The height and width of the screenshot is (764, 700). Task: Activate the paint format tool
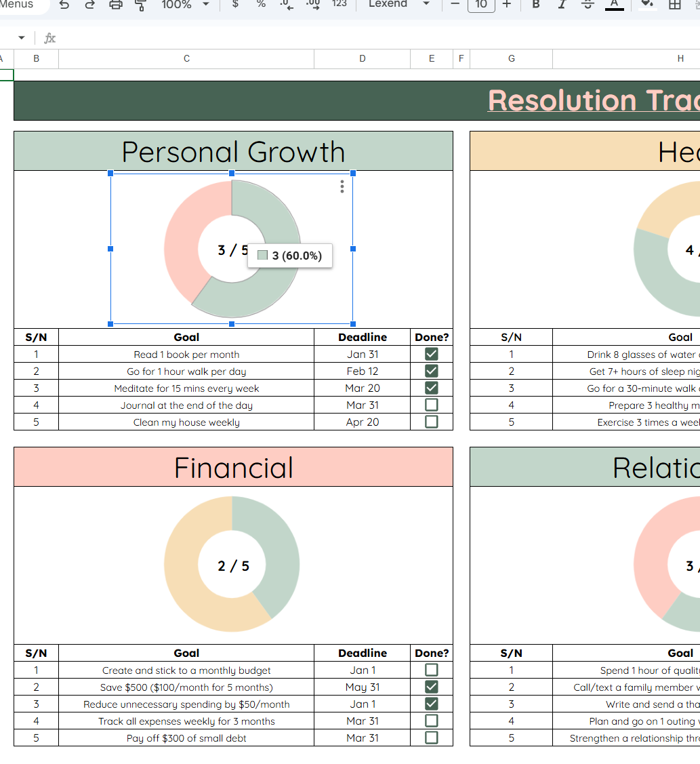(x=140, y=5)
